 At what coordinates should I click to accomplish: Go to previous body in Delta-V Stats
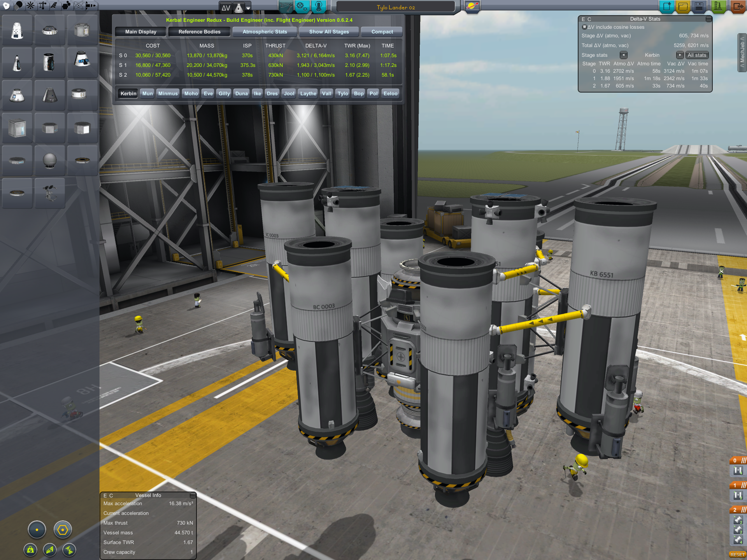[624, 55]
